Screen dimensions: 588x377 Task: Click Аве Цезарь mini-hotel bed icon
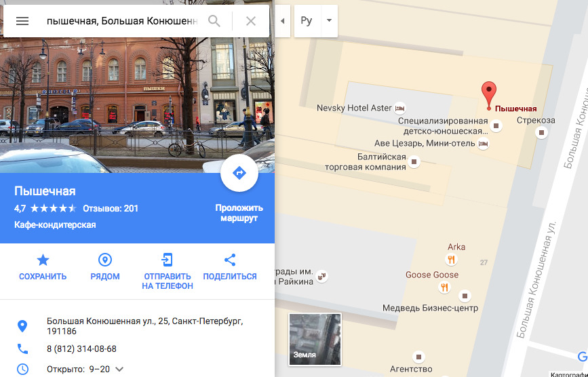(x=484, y=143)
